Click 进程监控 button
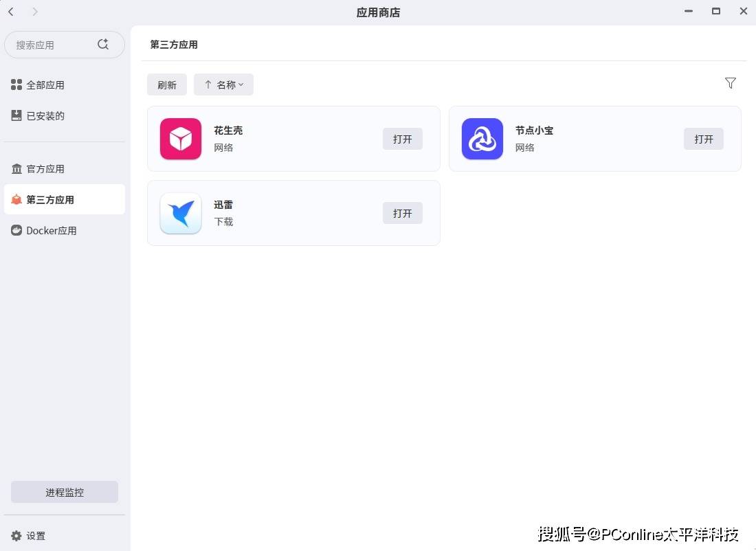 point(65,492)
